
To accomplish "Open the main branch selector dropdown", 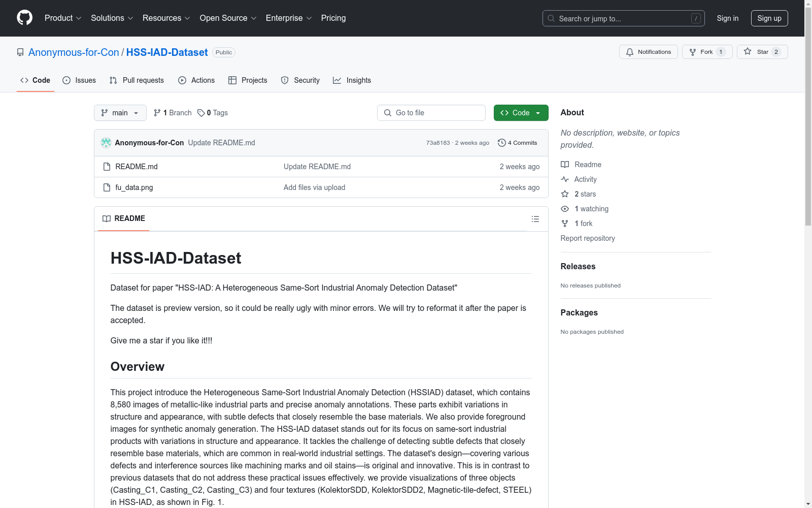I will click(x=120, y=113).
